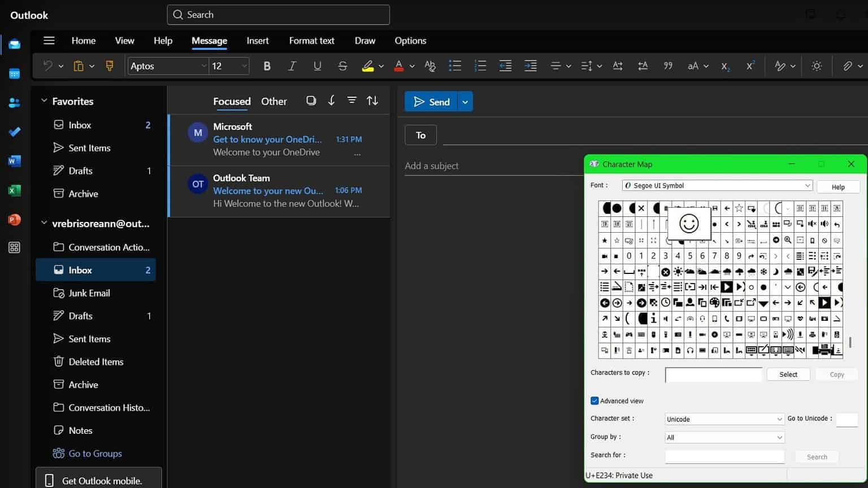
Task: Open the Go to Groups link
Action: (x=95, y=454)
